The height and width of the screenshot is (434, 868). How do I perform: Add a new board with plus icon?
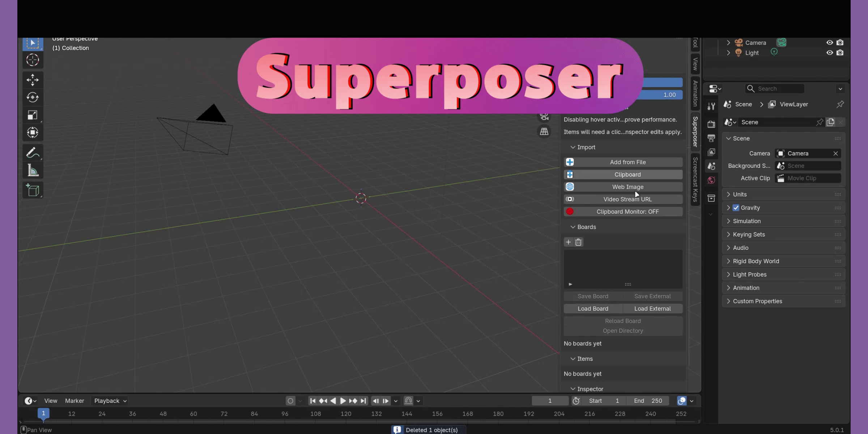coord(569,242)
